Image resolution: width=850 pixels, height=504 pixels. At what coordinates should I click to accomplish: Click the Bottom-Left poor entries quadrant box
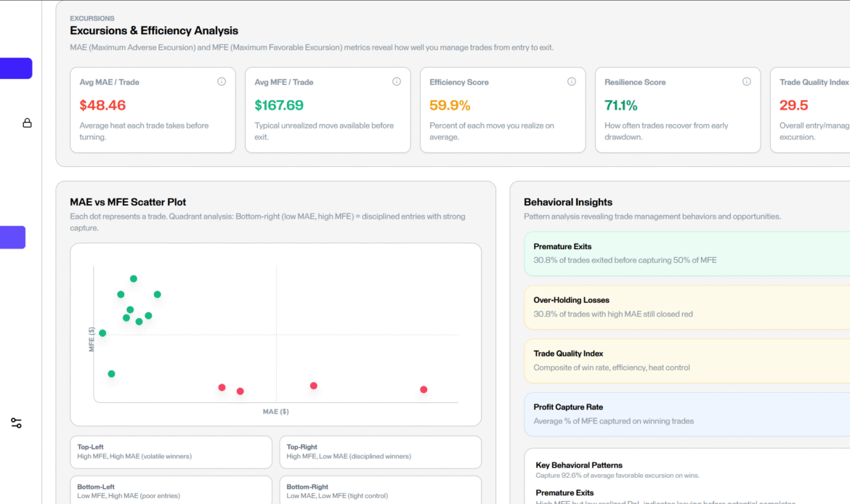tap(171, 491)
